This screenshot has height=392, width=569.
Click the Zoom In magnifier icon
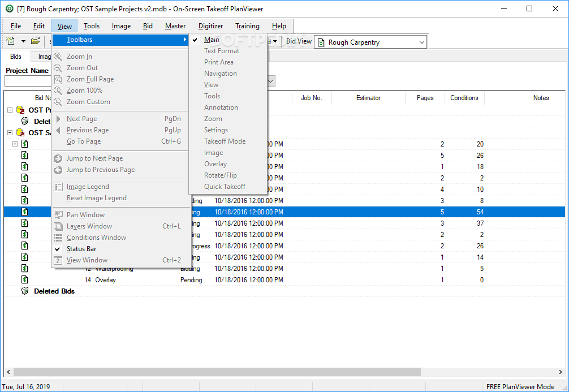58,57
